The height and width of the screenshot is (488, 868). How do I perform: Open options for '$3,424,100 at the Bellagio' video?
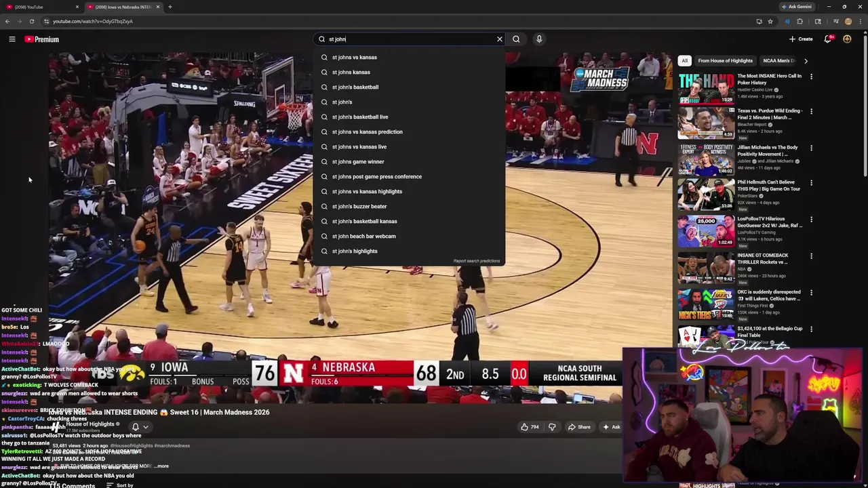[811, 329]
